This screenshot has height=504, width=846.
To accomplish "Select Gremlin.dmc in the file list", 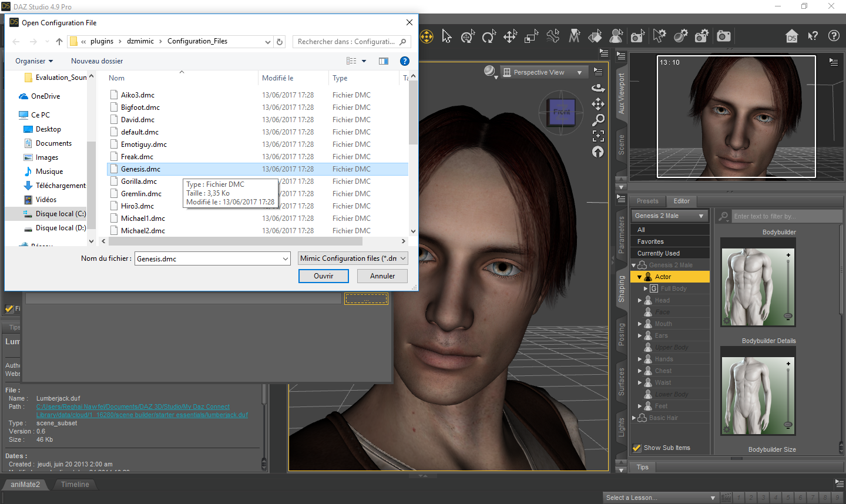I will [x=141, y=194].
